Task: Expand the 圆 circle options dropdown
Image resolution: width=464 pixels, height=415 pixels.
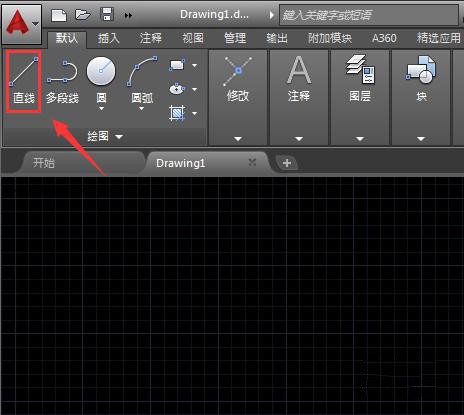Action: [101, 109]
